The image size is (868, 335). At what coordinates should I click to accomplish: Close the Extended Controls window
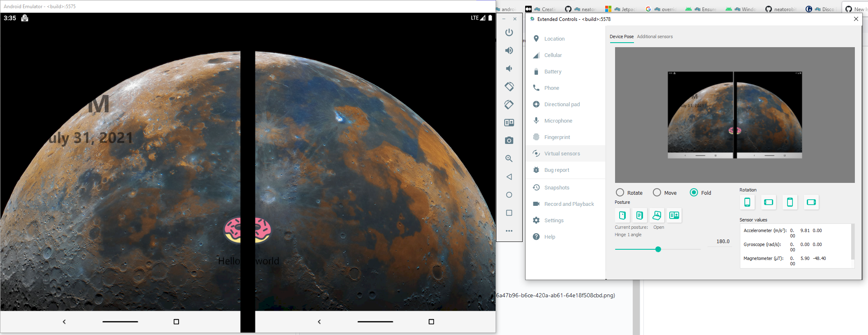pos(856,19)
